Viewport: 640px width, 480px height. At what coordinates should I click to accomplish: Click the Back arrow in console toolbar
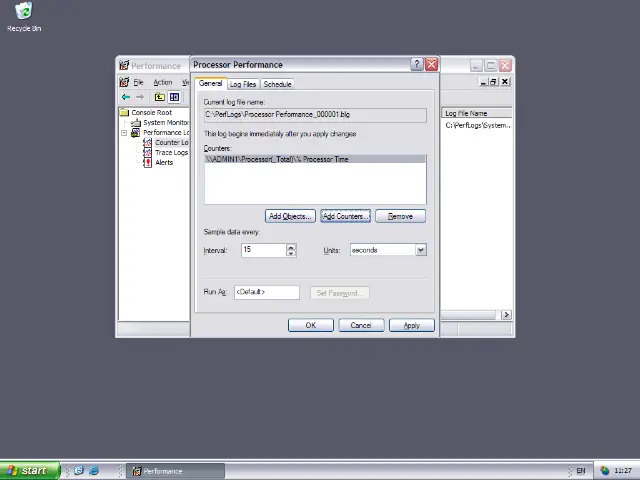coord(125,97)
